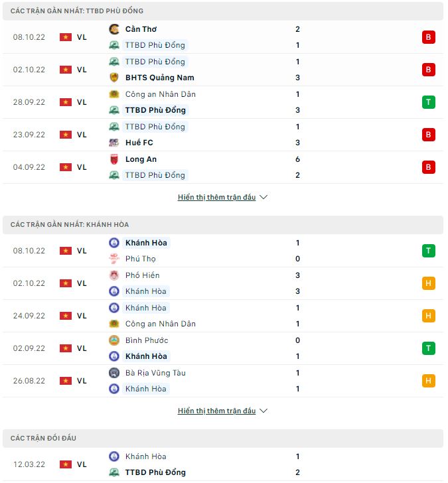Click the orange H badge for Phố Hiến match

[x=428, y=283]
